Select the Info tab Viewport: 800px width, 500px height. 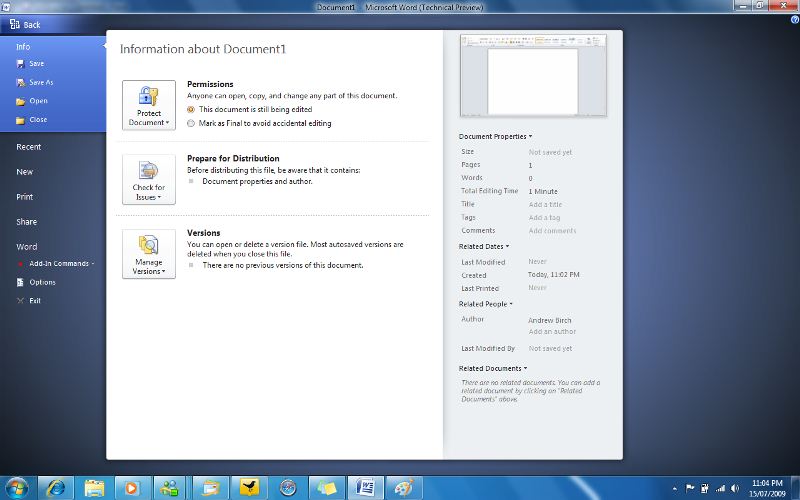point(23,46)
